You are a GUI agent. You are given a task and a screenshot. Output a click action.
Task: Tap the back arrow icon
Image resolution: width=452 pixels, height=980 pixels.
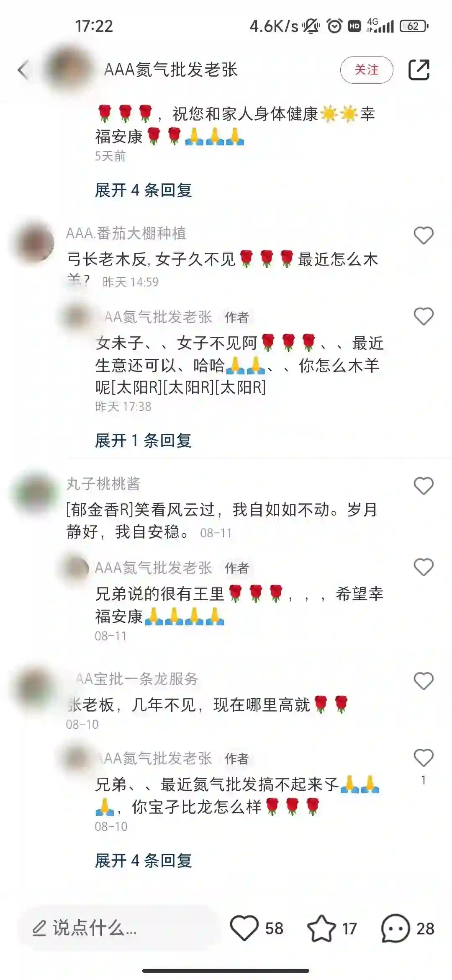(x=23, y=70)
